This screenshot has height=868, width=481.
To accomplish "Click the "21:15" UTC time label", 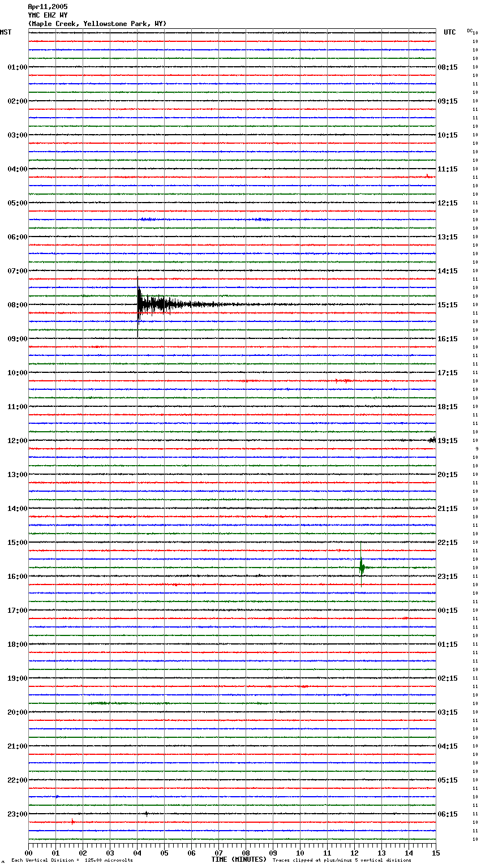I will coord(448,509).
